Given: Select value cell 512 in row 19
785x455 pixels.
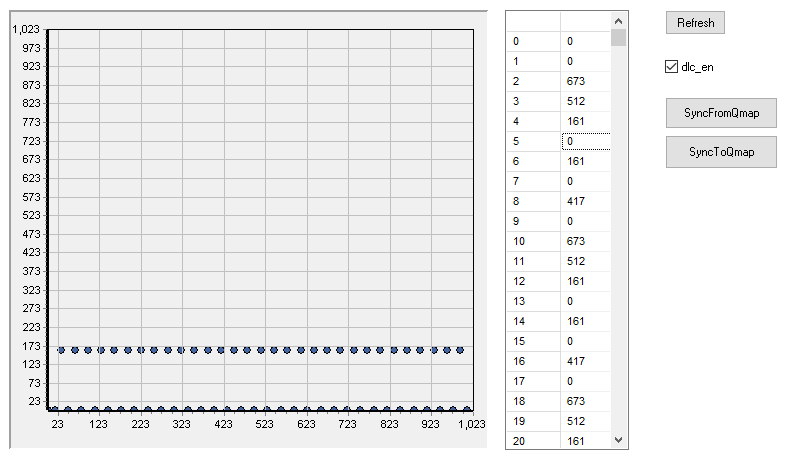Looking at the screenshot, I should tap(586, 421).
